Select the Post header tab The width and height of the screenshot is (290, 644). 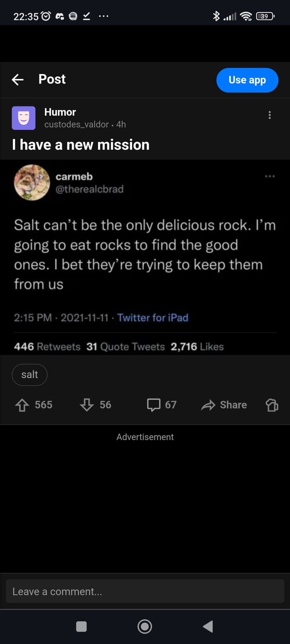click(x=52, y=79)
